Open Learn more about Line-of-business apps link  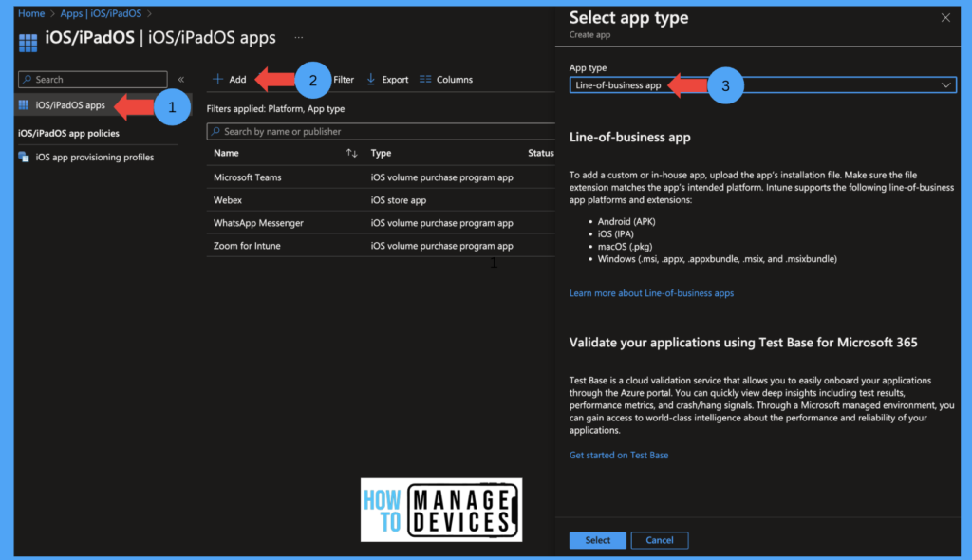click(651, 293)
